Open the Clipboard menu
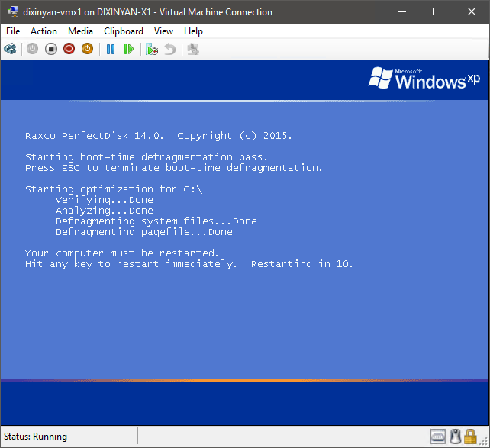 (x=124, y=31)
